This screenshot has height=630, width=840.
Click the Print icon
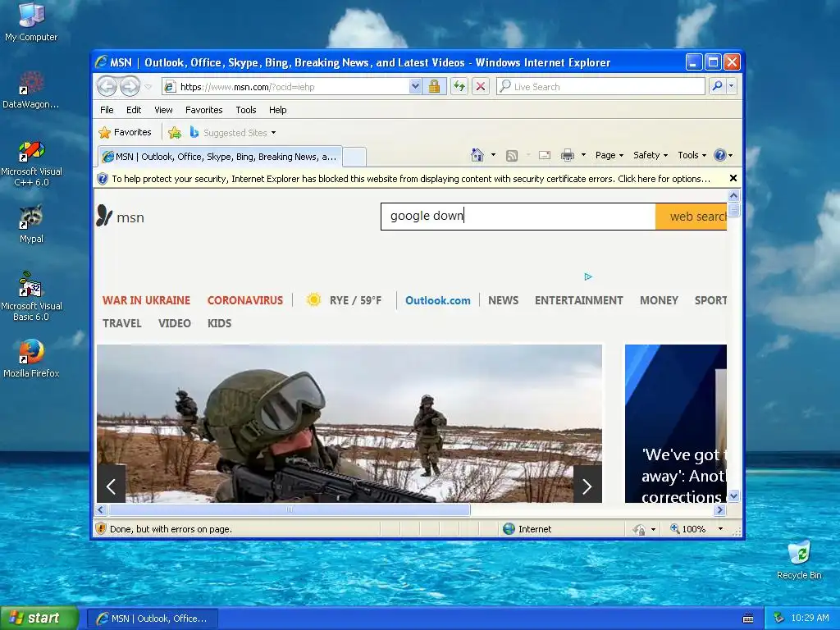point(568,155)
